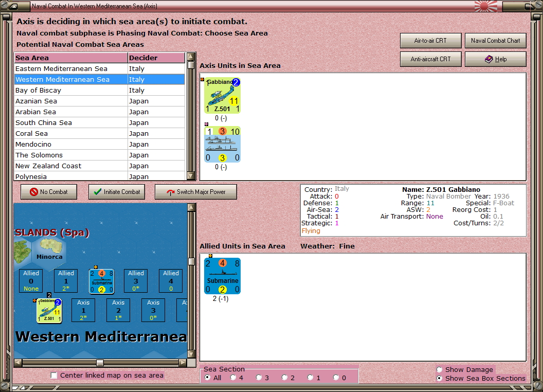Image resolution: width=543 pixels, height=392 pixels.
Task: Click the Allied 0 sea box on map
Action: coord(31,281)
